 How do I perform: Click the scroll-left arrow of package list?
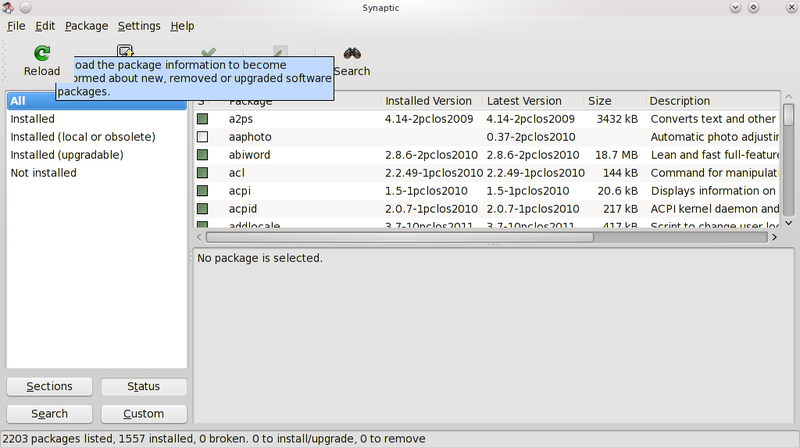pos(199,237)
